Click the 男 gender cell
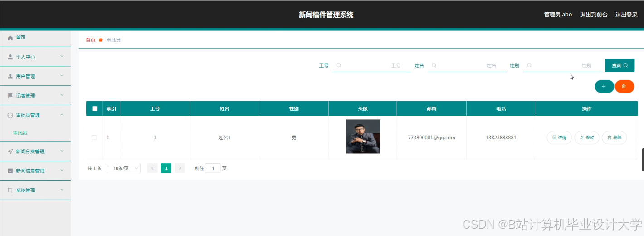 coord(294,138)
